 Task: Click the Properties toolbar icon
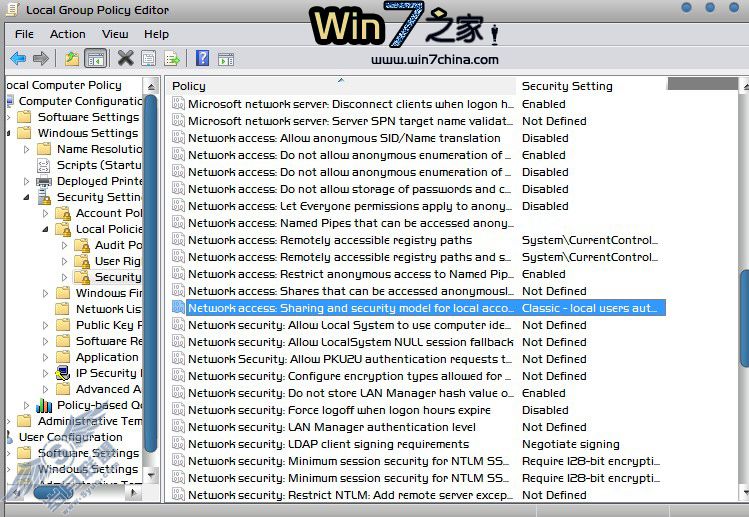(149, 59)
